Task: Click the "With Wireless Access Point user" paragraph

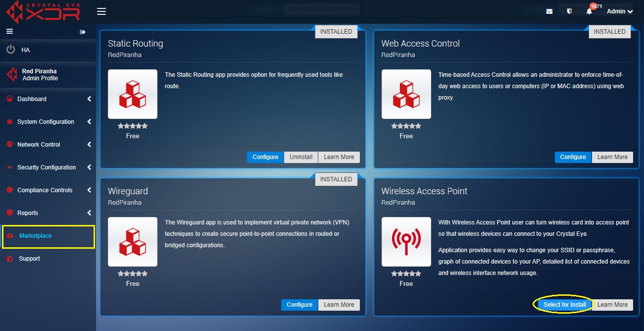Action: pos(534,228)
